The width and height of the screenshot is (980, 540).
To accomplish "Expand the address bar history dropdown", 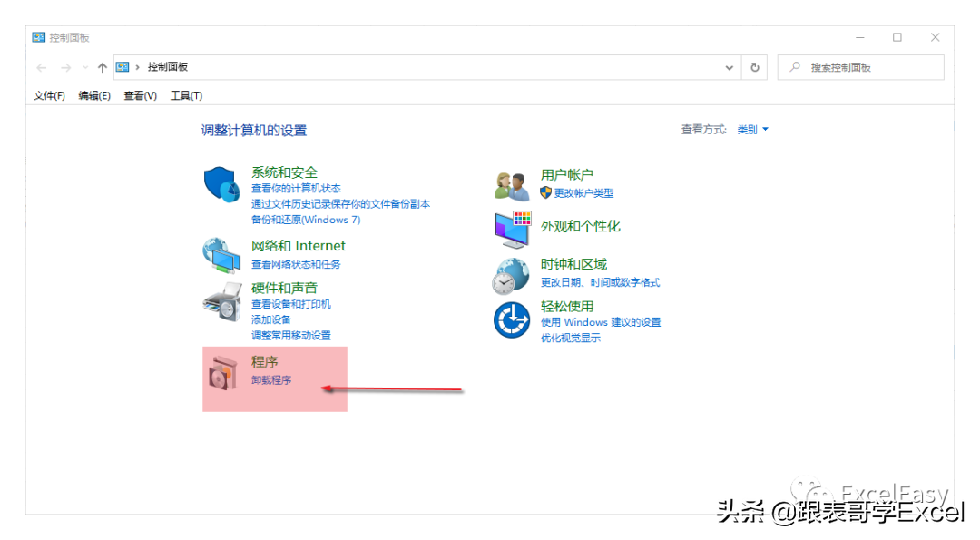I will pos(729,67).
